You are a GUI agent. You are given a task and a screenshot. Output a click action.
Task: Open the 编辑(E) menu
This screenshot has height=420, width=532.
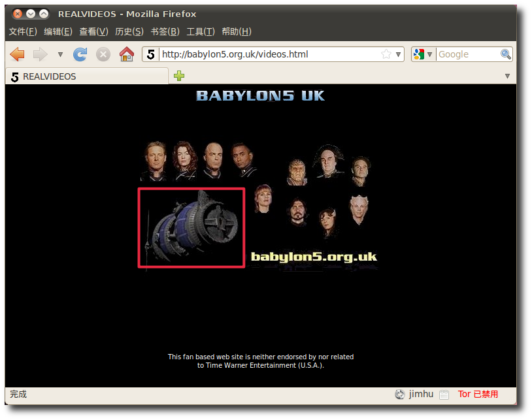pos(58,31)
